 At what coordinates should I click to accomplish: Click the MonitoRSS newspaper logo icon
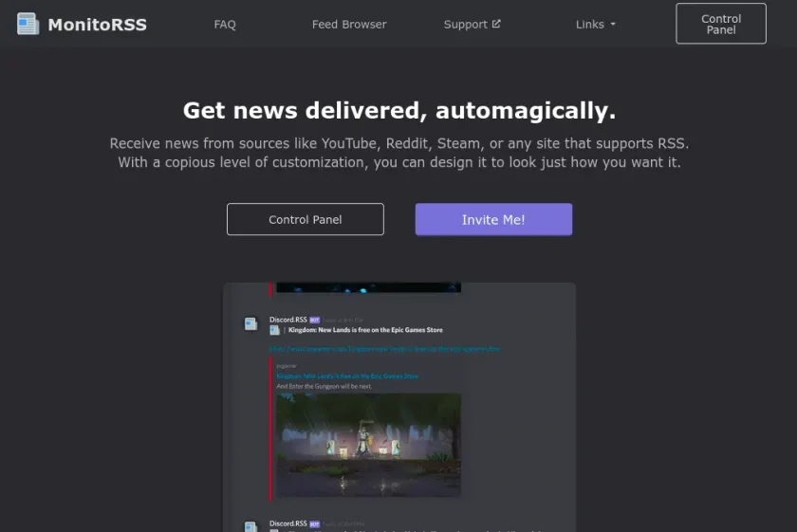tap(28, 24)
